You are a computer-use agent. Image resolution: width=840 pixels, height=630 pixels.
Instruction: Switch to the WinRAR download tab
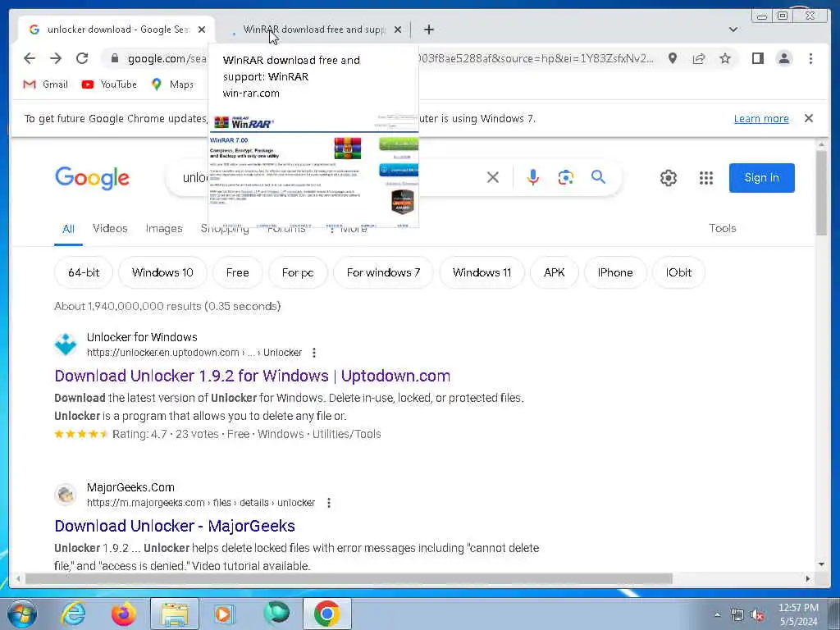click(x=314, y=30)
